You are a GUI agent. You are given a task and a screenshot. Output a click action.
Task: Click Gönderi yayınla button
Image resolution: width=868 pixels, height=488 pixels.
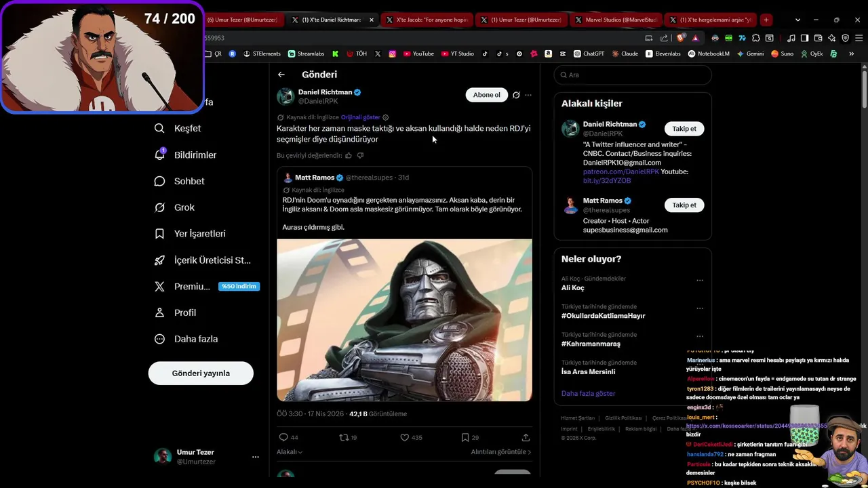pos(201,373)
